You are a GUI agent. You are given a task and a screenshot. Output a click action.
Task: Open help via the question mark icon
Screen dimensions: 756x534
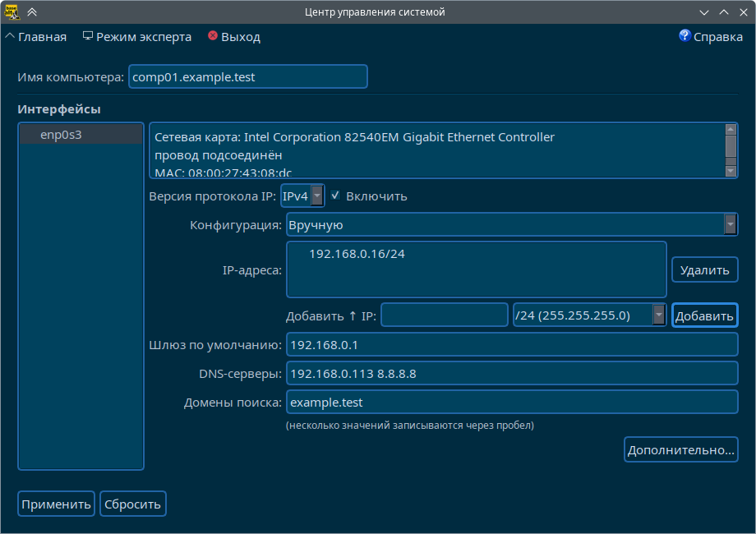coord(685,36)
